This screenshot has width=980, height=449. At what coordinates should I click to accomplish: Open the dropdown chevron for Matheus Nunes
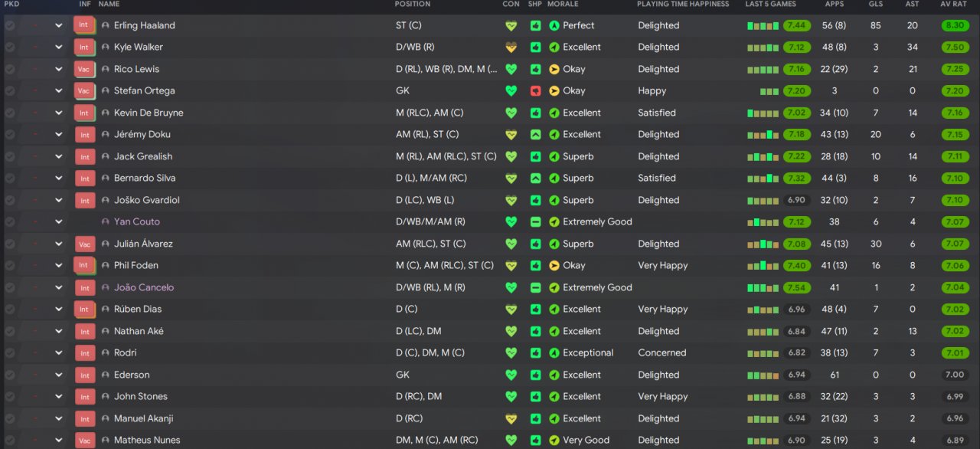(59, 441)
